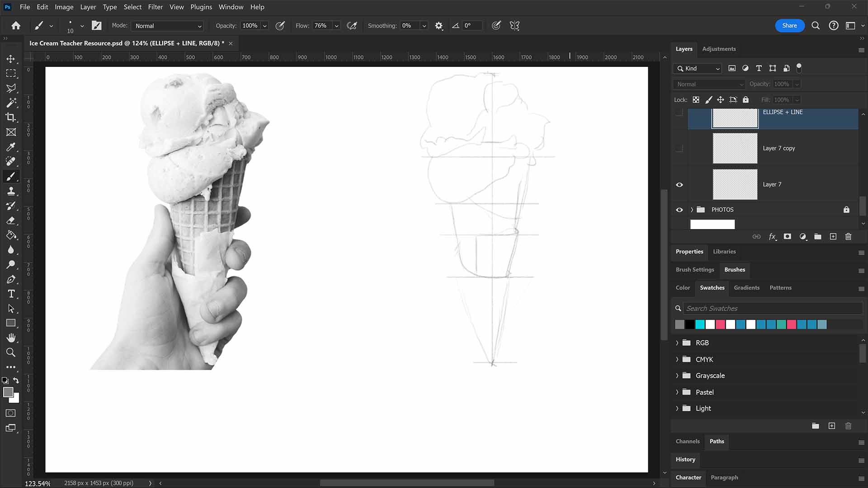Open the Kind filter dropdown
Screen dimensions: 868x488
(697, 68)
